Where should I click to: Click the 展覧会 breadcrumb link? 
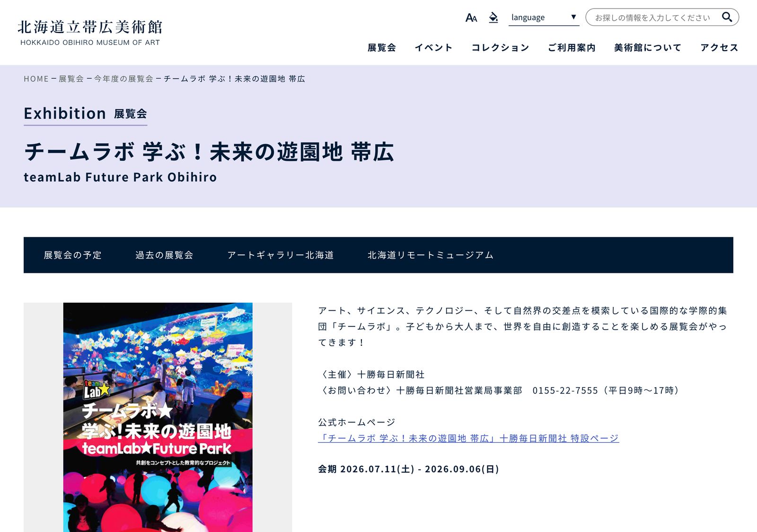pos(71,79)
